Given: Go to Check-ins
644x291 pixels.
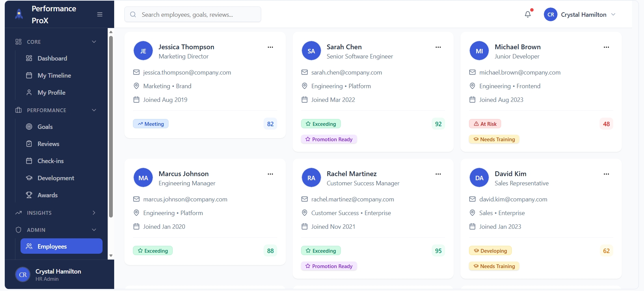Looking at the screenshot, I should point(62,161).
